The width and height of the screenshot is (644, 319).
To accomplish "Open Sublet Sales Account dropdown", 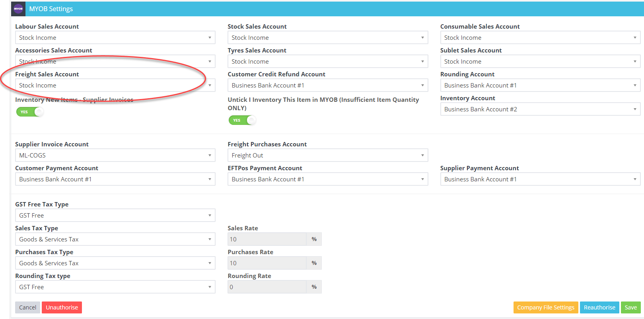I will 540,61.
